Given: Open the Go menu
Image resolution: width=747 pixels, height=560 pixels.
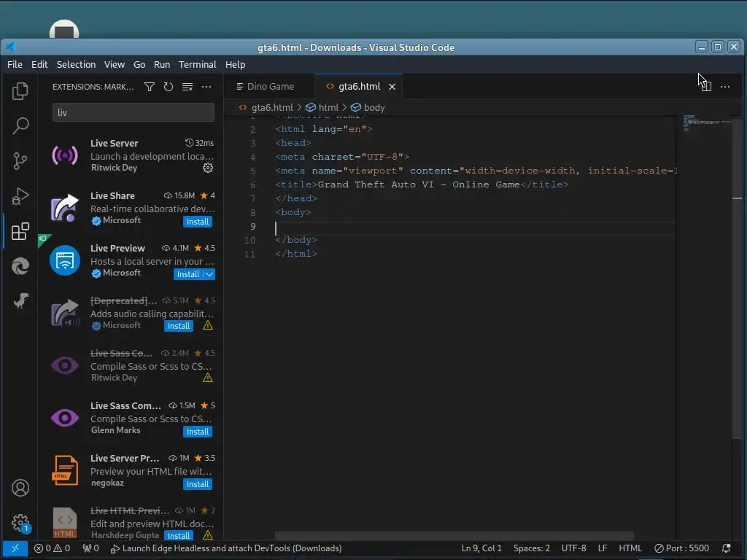Looking at the screenshot, I should (139, 64).
